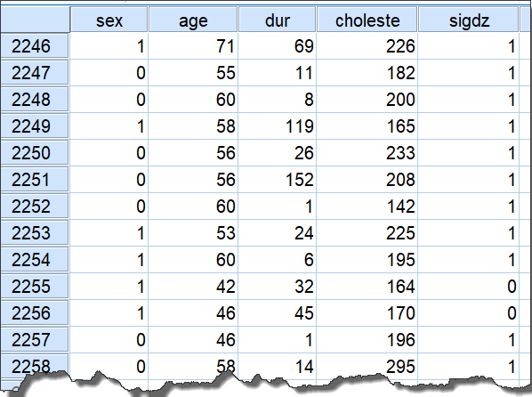
Task: Click choleste cell with value 295
Action: pos(367,366)
